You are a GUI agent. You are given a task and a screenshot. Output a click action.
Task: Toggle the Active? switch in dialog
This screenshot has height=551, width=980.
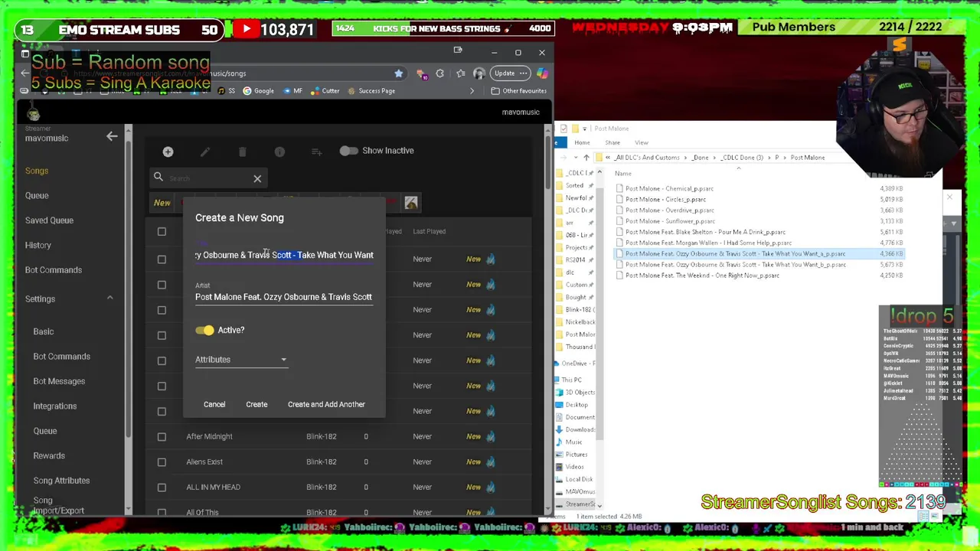(204, 330)
